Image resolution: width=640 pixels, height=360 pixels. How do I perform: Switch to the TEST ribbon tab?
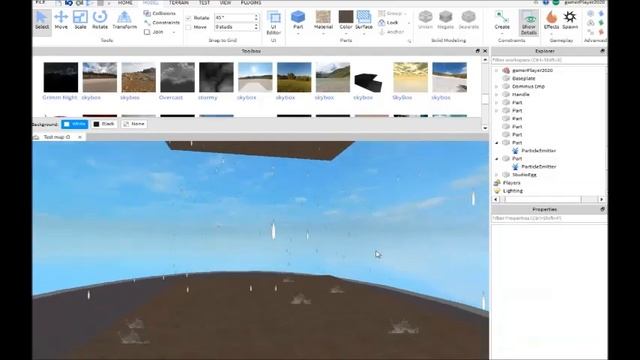(x=204, y=2)
